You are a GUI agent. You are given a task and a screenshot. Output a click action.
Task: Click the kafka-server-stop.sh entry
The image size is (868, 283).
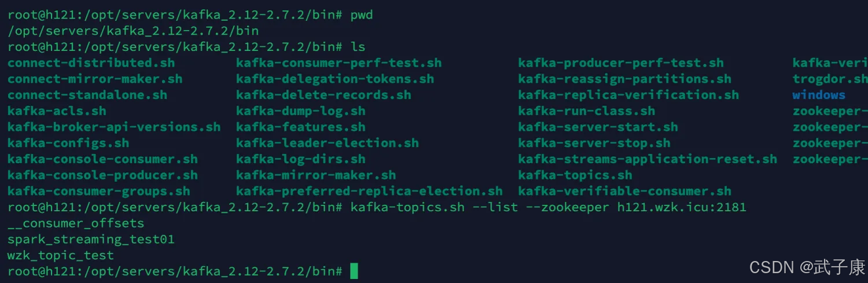(x=594, y=144)
